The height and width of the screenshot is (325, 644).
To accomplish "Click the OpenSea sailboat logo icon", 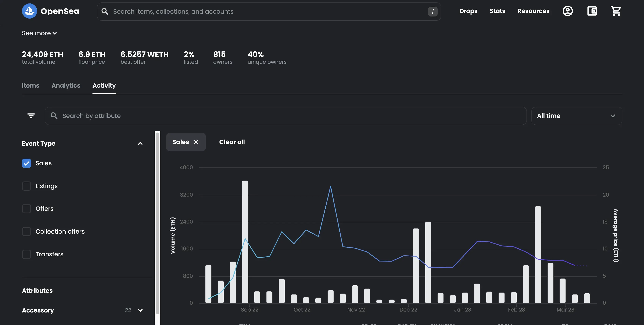I will [30, 11].
